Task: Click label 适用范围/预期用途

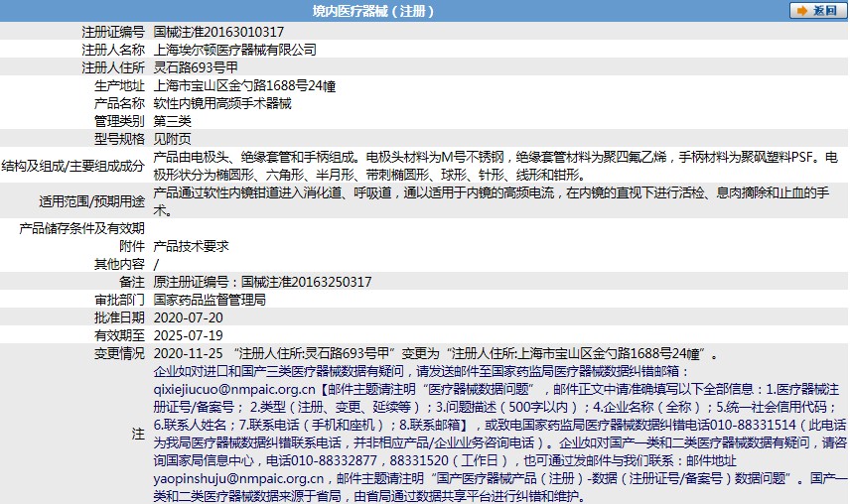Action: click(91, 201)
